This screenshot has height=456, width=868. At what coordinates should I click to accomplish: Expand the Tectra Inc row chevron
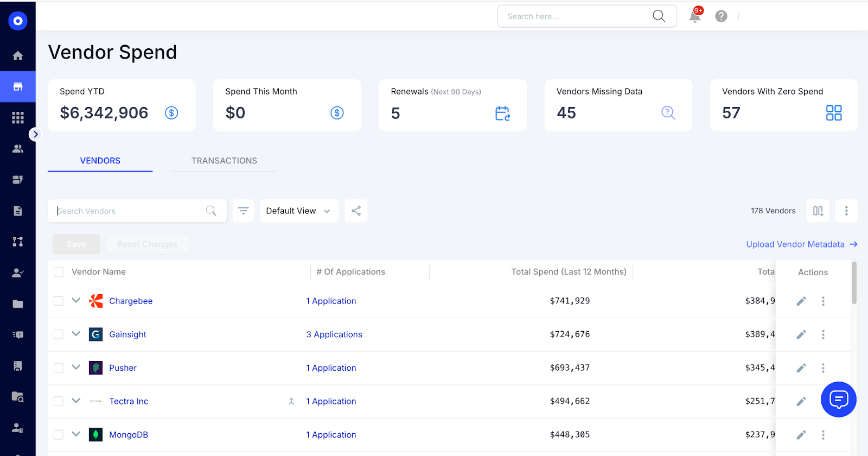click(x=76, y=401)
